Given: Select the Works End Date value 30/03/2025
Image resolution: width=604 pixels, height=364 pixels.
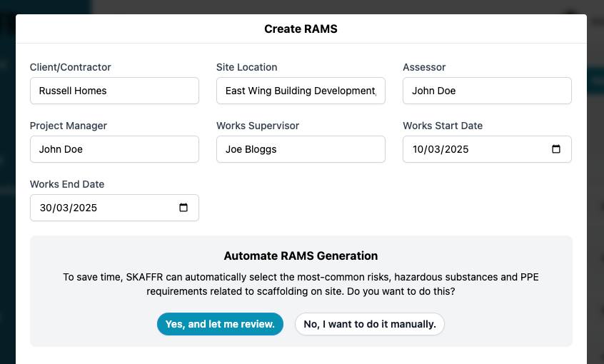Looking at the screenshot, I should pyautogui.click(x=68, y=208).
